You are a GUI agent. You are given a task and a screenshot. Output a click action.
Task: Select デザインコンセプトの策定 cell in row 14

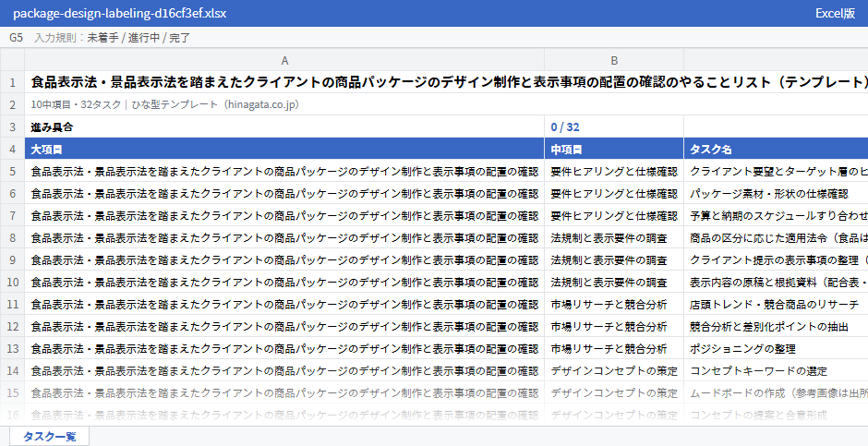(x=614, y=370)
